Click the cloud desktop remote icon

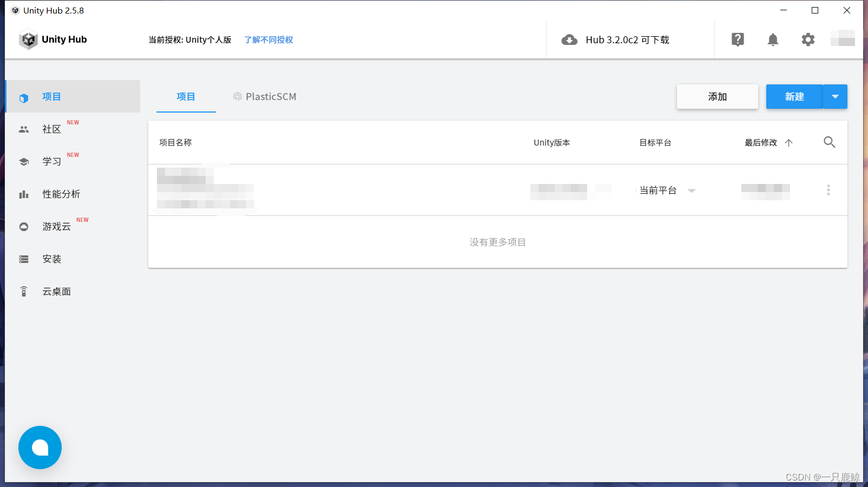[24, 292]
